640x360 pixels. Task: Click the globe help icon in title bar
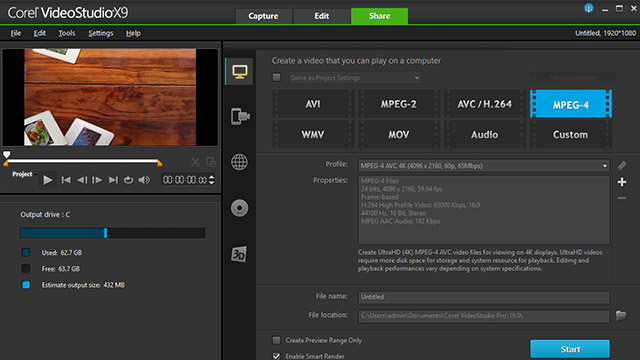pos(589,8)
